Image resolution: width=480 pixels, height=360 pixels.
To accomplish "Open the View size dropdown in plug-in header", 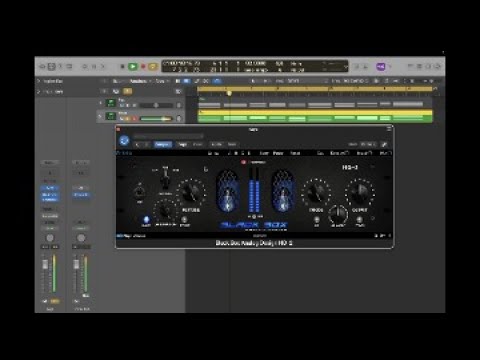I will pos(368,144).
